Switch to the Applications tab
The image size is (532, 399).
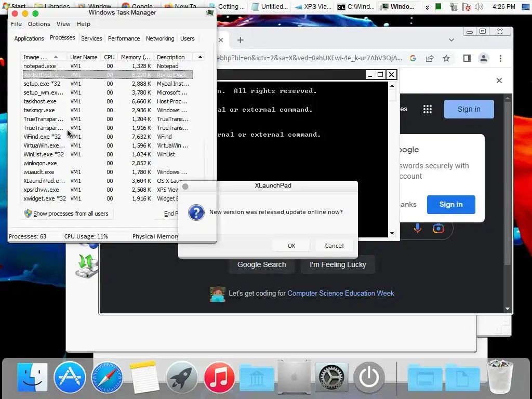(29, 38)
